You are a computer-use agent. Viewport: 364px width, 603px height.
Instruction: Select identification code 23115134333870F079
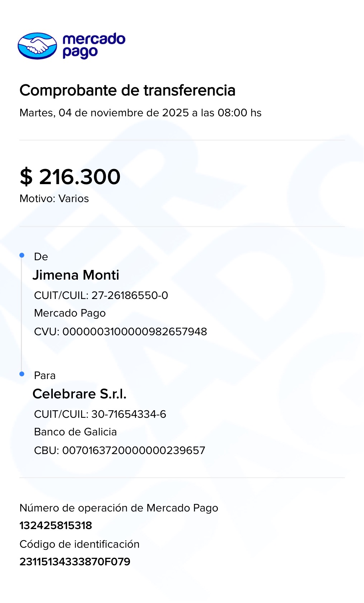pyautogui.click(x=75, y=562)
